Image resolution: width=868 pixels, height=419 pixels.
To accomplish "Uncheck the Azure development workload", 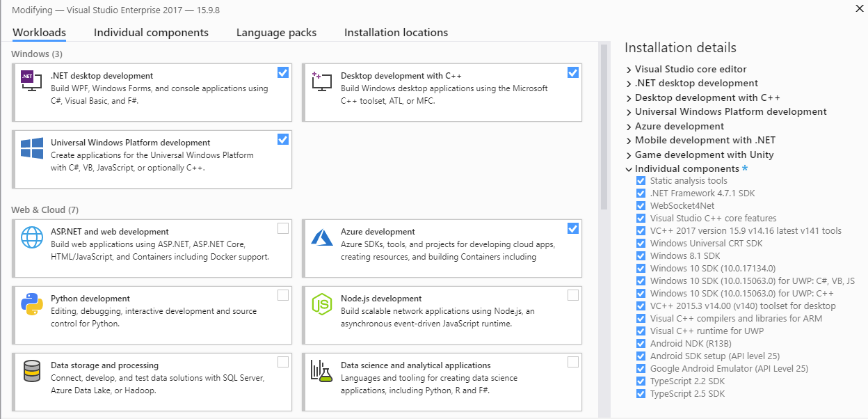I will tap(573, 228).
